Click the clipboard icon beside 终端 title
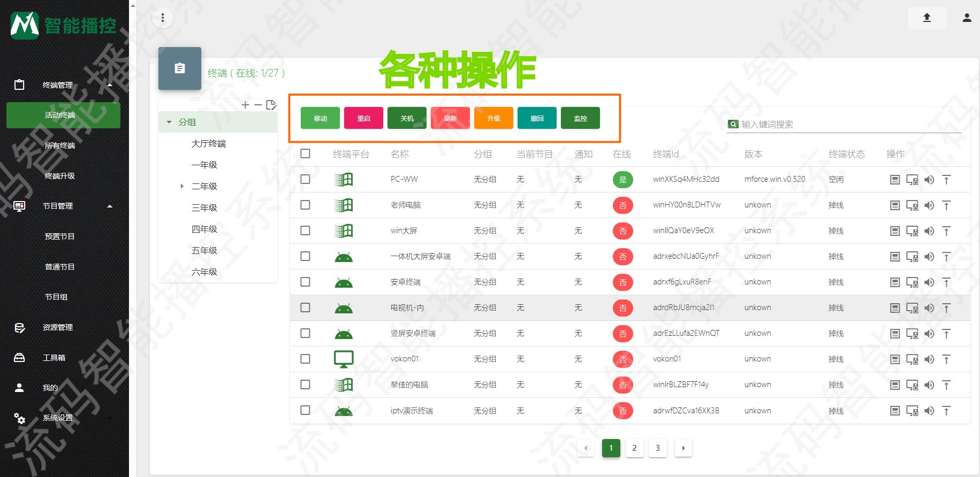 tap(180, 68)
